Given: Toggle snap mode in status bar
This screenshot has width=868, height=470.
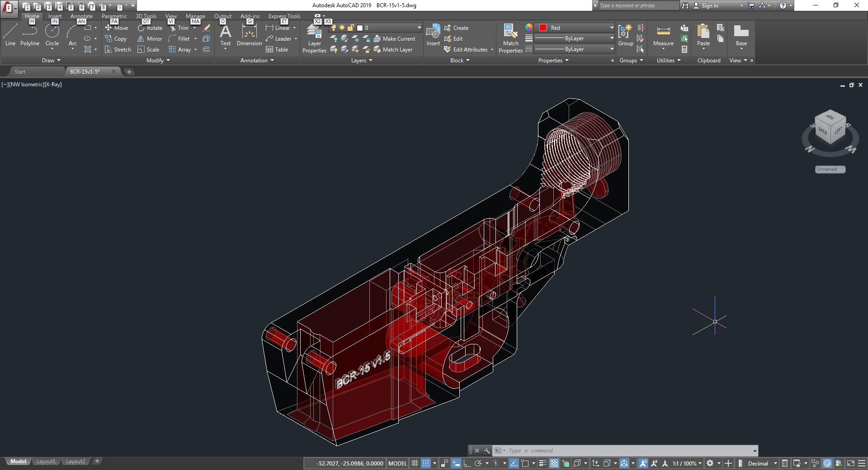Looking at the screenshot, I should (426, 463).
